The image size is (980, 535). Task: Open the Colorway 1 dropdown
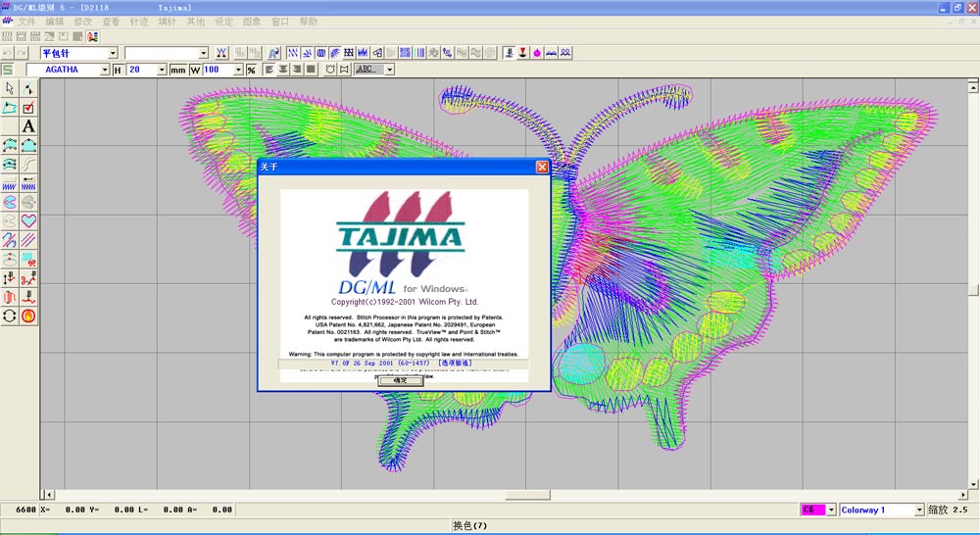point(919,510)
